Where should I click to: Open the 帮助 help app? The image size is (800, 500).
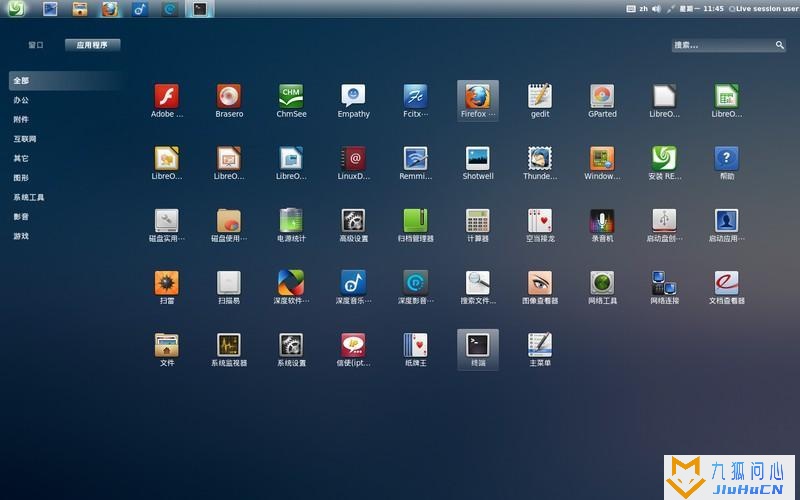point(727,163)
